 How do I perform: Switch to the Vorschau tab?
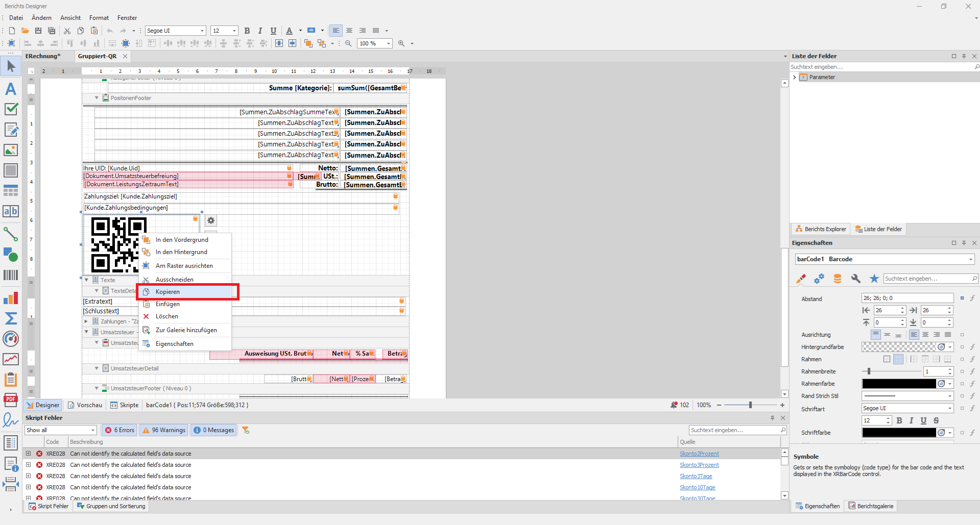click(x=85, y=405)
